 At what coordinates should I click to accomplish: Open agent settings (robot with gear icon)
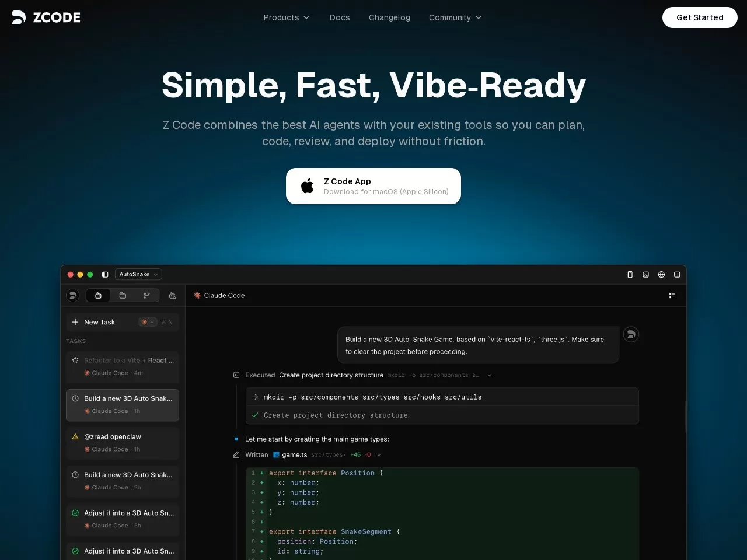[x=172, y=296]
